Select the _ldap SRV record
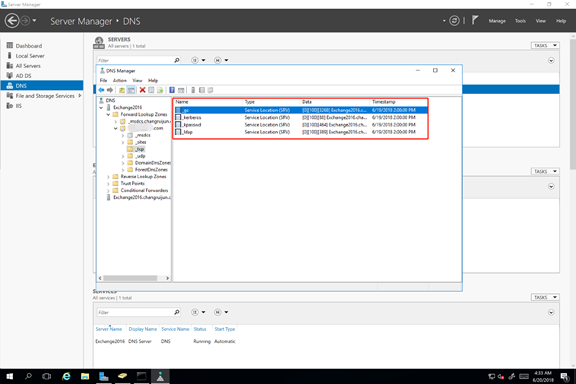 300,132
